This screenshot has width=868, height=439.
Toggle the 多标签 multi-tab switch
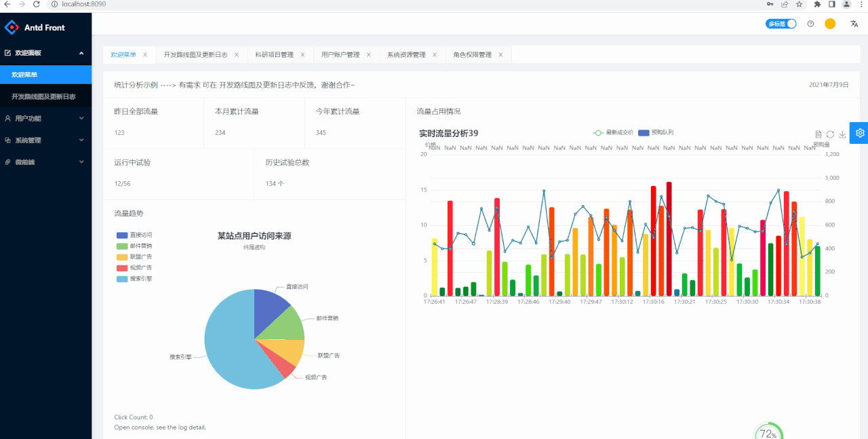(781, 24)
